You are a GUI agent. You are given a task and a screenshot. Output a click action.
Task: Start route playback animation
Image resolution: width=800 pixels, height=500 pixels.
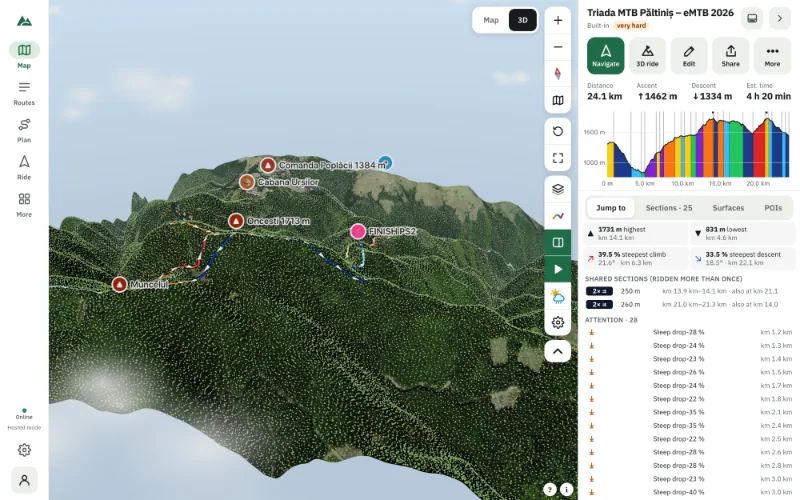click(558, 269)
